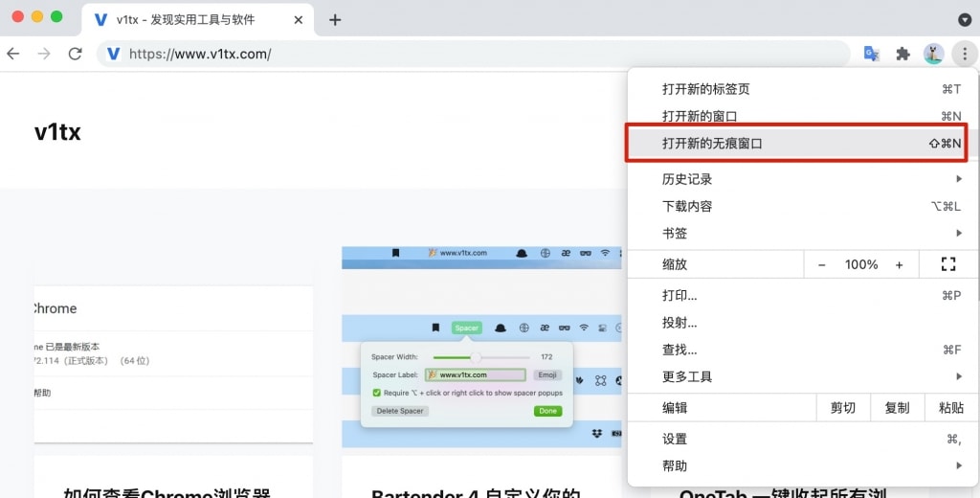
Task: Increase zoom with the plus button
Action: [899, 264]
